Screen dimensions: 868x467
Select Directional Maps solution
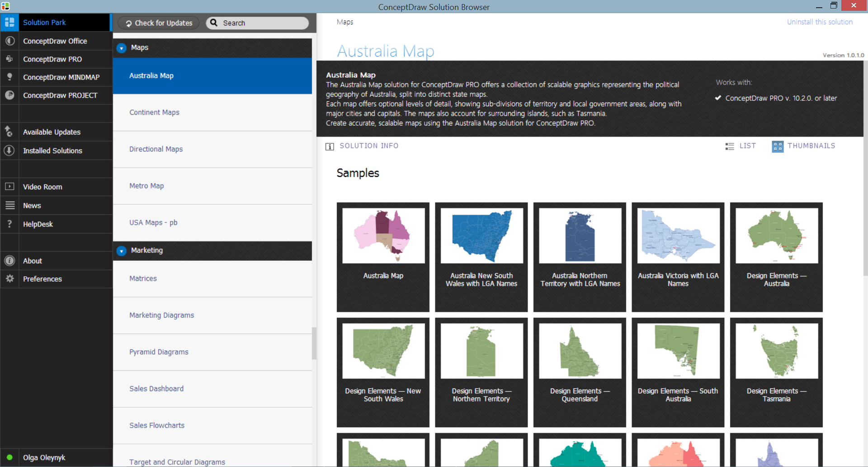pos(212,149)
